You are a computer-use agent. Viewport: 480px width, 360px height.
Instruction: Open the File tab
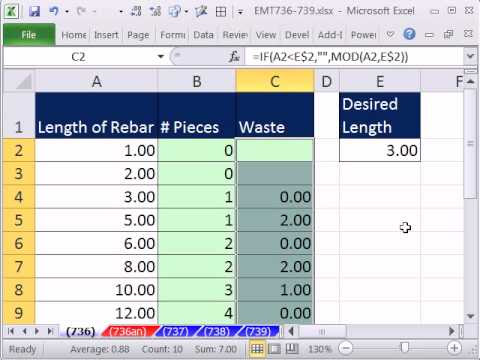pos(29,35)
